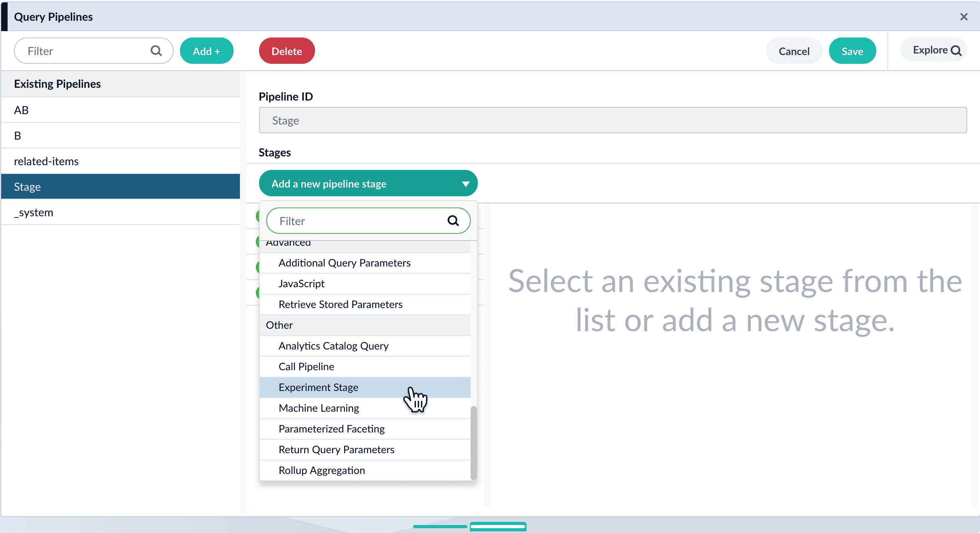This screenshot has width=980, height=533.
Task: Select Call Pipeline stage type
Action: pos(306,367)
